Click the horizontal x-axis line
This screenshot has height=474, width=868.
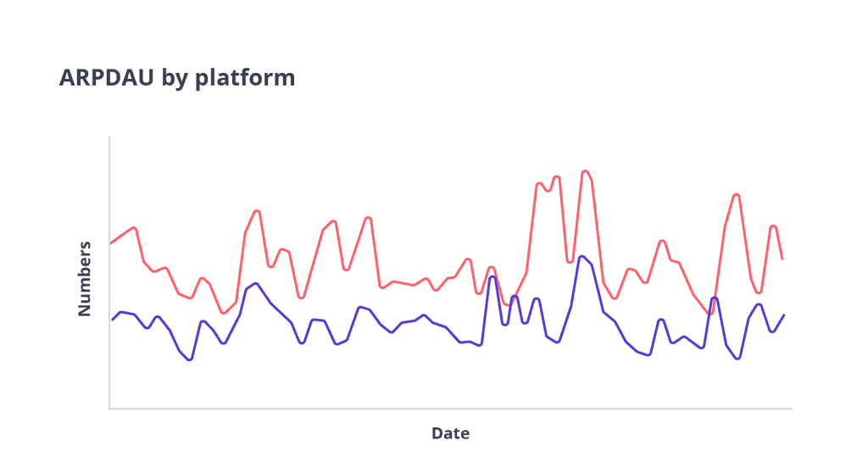[449, 409]
